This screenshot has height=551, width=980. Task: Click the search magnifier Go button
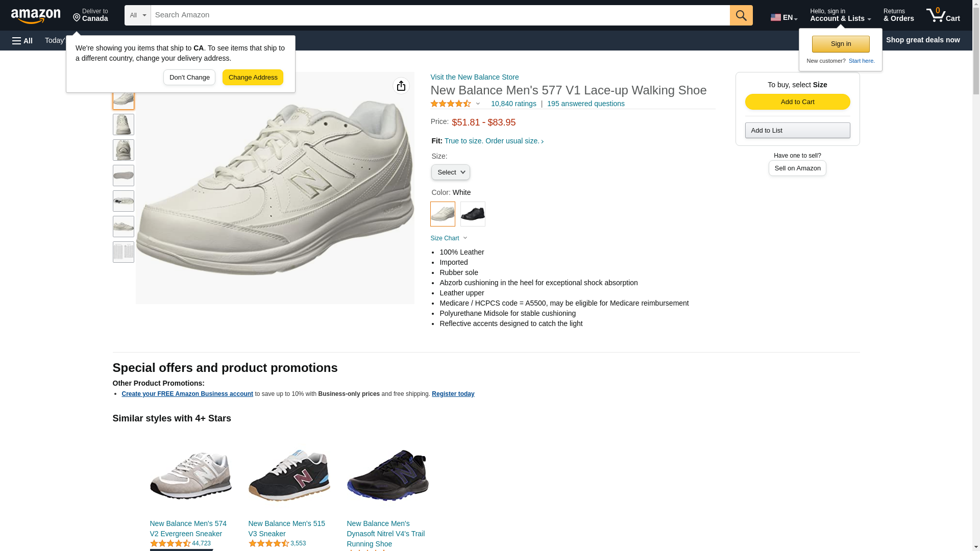741,15
